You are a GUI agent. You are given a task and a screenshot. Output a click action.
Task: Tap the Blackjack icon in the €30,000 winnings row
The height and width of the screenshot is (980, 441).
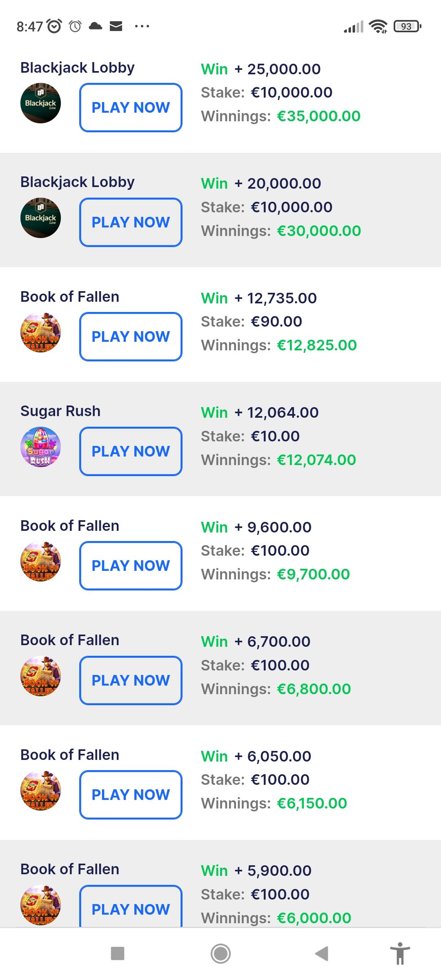[x=40, y=218]
